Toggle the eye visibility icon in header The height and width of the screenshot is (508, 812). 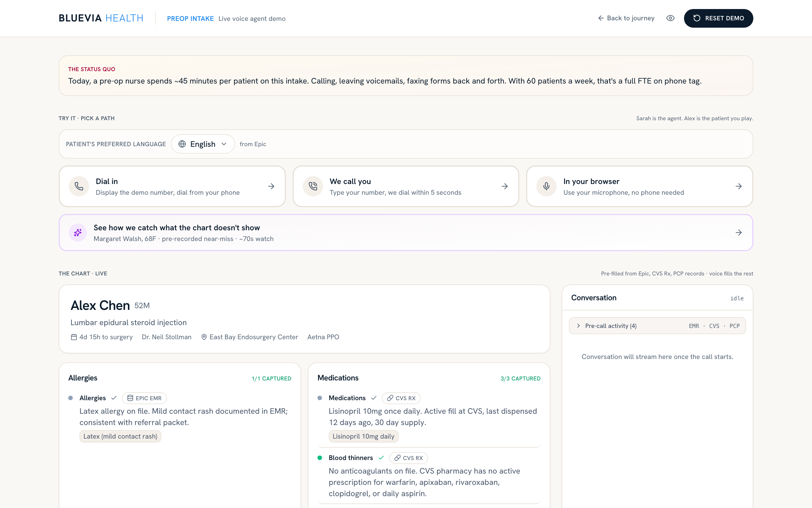tap(670, 18)
